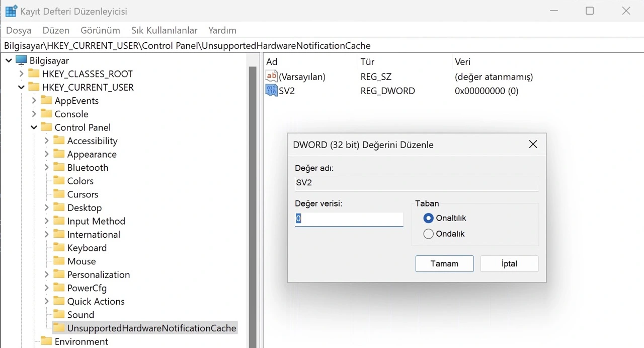Click the Cursors folder icon

pos(59,194)
